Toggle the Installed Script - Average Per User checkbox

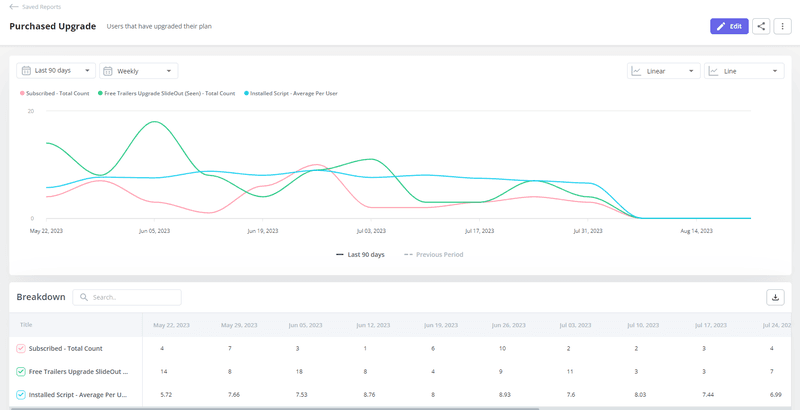point(21,395)
